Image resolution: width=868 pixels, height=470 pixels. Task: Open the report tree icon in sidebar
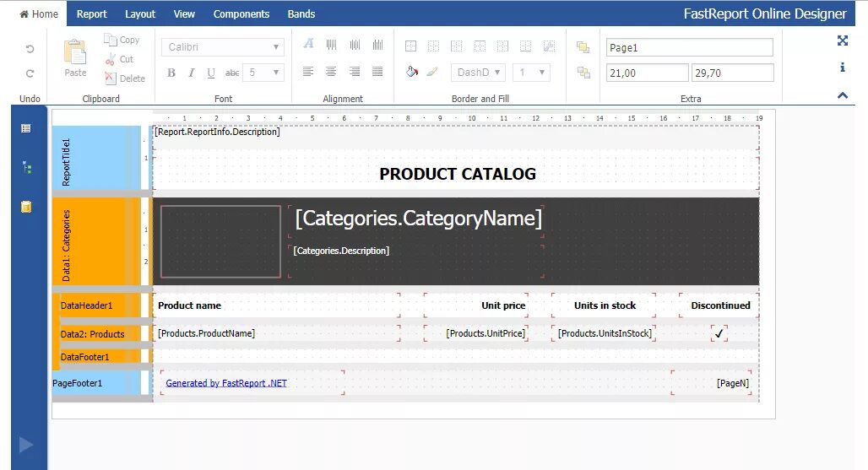click(x=26, y=168)
